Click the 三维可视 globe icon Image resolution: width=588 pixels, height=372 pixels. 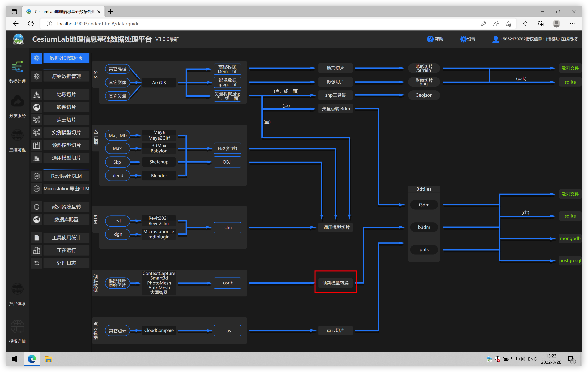(17, 135)
